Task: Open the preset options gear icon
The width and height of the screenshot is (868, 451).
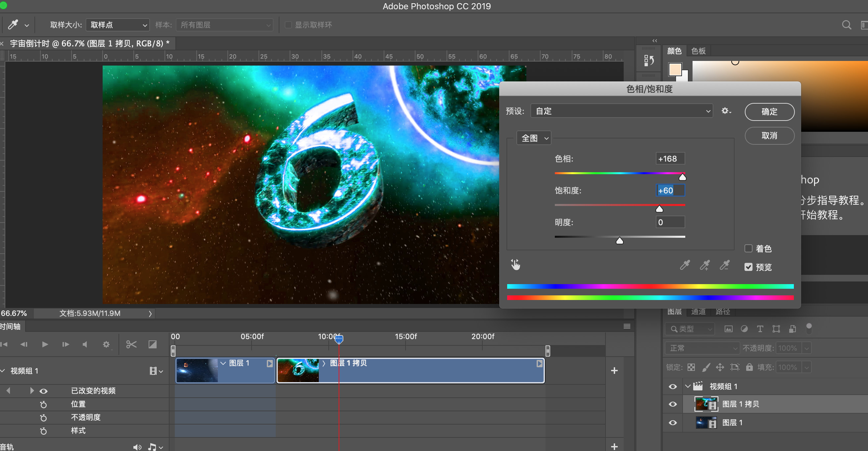Action: coord(726,111)
